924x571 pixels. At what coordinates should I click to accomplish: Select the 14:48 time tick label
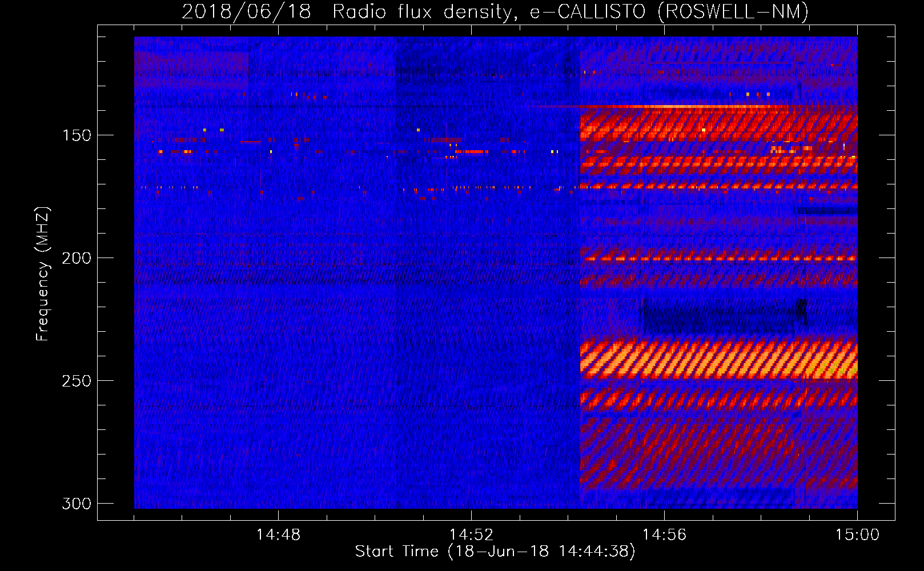[278, 535]
